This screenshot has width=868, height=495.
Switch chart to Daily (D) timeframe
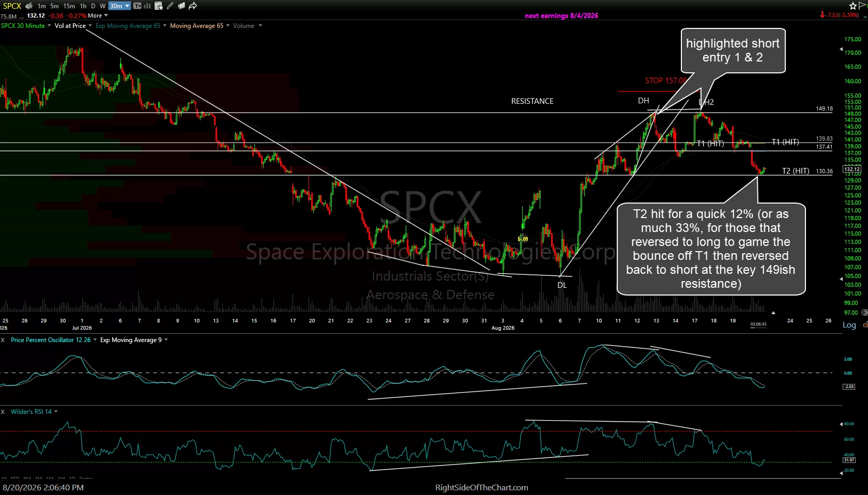tap(93, 6)
